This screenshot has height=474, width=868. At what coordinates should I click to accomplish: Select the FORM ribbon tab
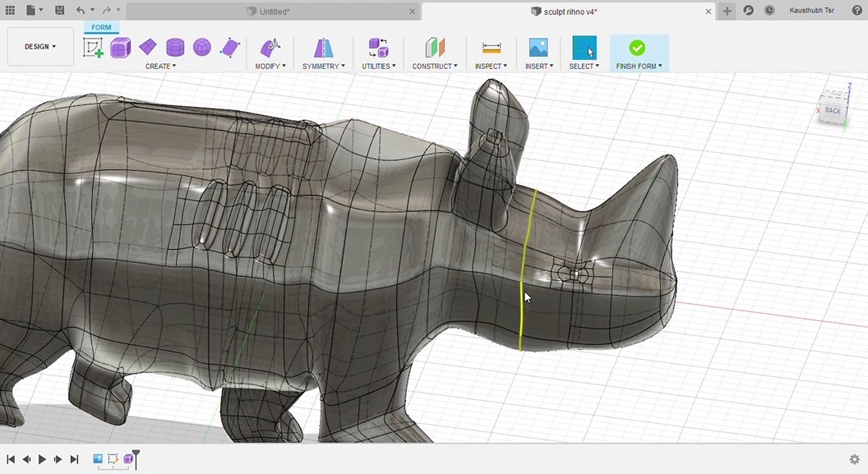pyautogui.click(x=101, y=27)
